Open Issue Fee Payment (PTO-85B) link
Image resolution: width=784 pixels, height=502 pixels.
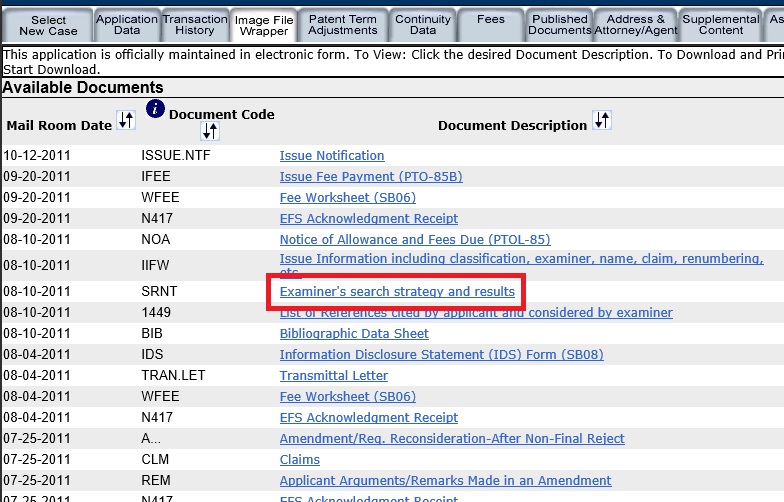pyautogui.click(x=371, y=176)
